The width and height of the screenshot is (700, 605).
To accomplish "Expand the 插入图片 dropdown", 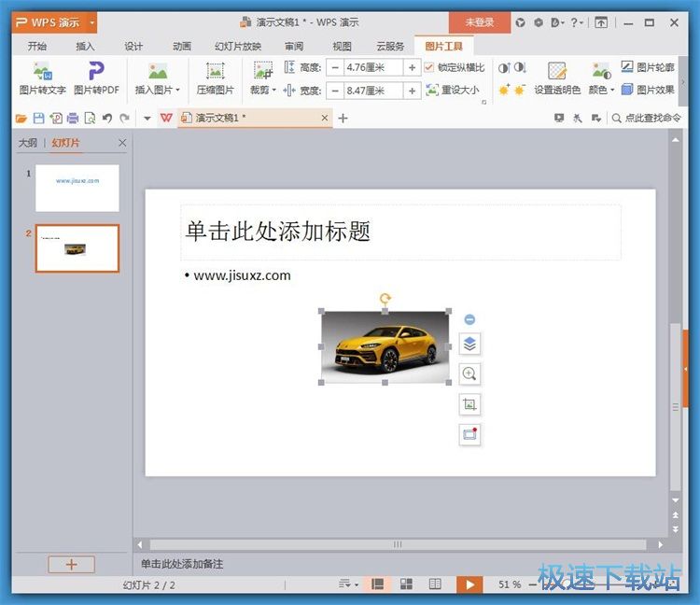I will click(x=177, y=91).
